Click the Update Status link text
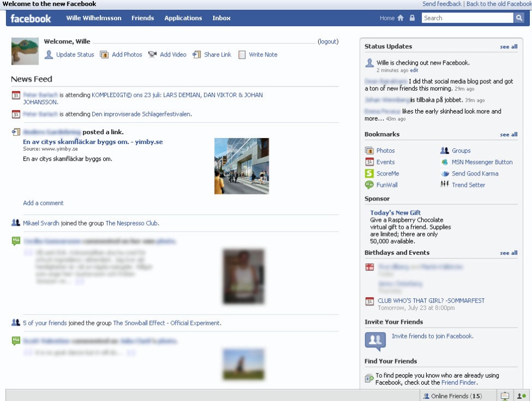Screen dimensions: 532x401 point(75,55)
